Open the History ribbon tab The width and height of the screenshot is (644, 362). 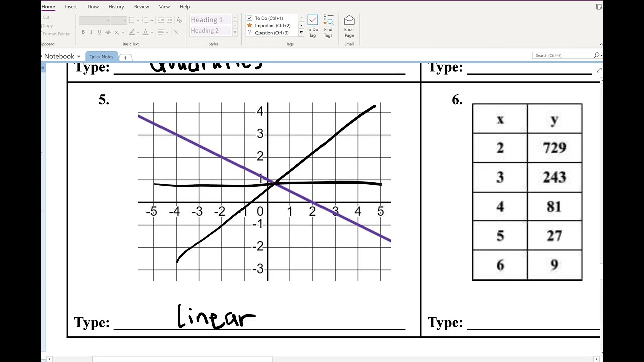pyautogui.click(x=116, y=7)
